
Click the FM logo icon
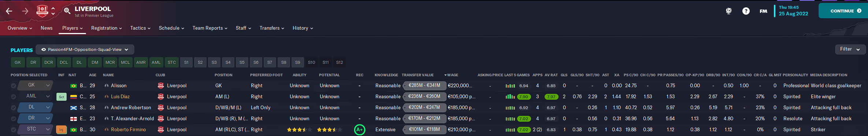click(x=763, y=11)
